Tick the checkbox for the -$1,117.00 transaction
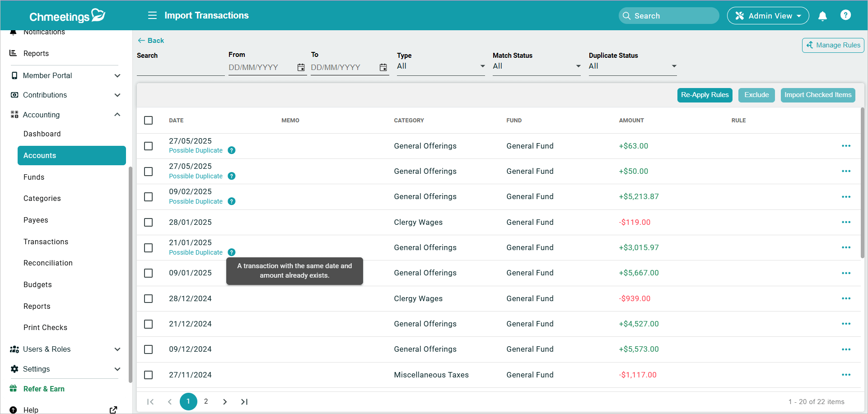 149,375
